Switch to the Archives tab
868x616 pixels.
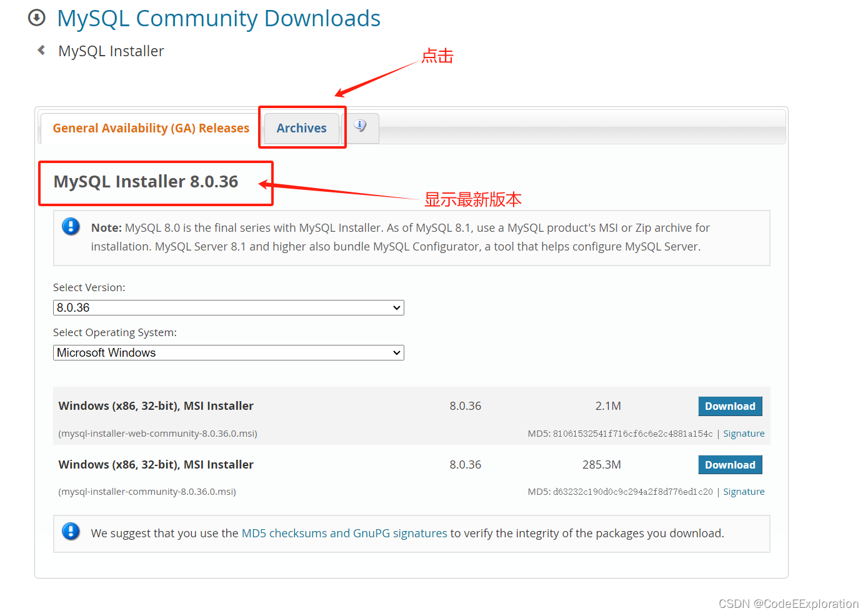coord(301,128)
